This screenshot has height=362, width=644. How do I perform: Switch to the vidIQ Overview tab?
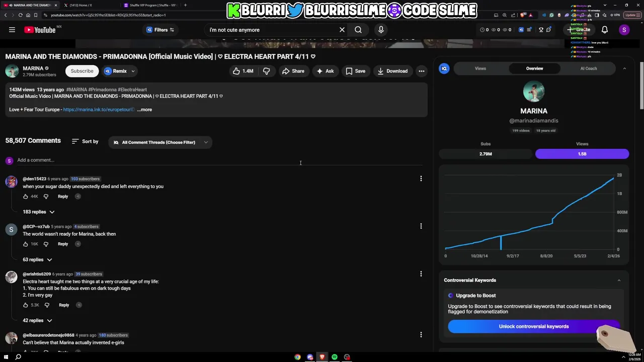[x=534, y=68]
